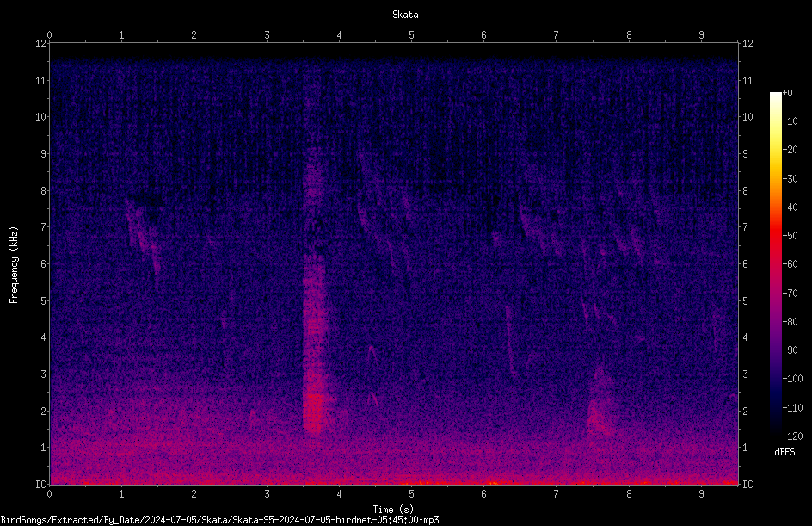This screenshot has width=812, height=526.
Task: Select the BirdSongs file path text line
Action: (219, 520)
